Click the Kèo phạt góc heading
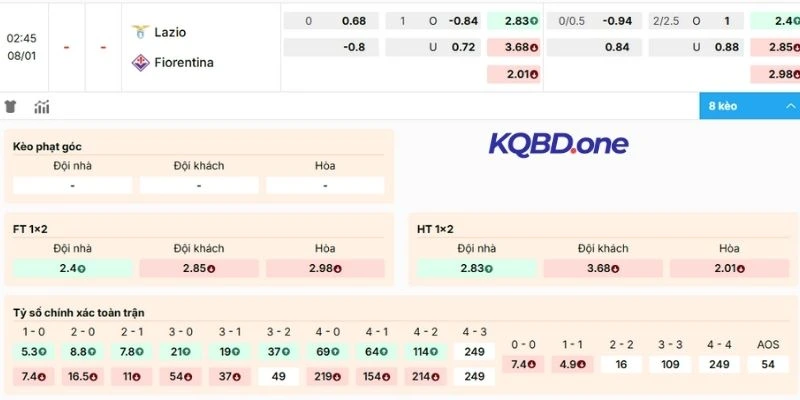Viewport: 800px width, 400px height. tap(47, 147)
